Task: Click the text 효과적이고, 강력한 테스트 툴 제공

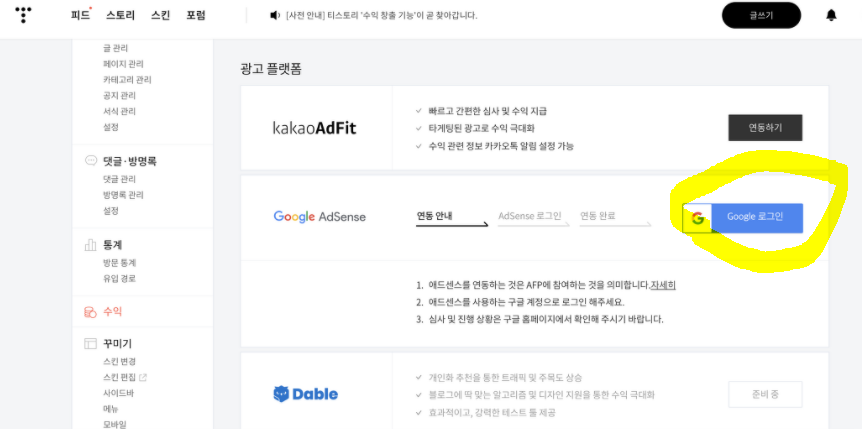Action: click(x=493, y=412)
